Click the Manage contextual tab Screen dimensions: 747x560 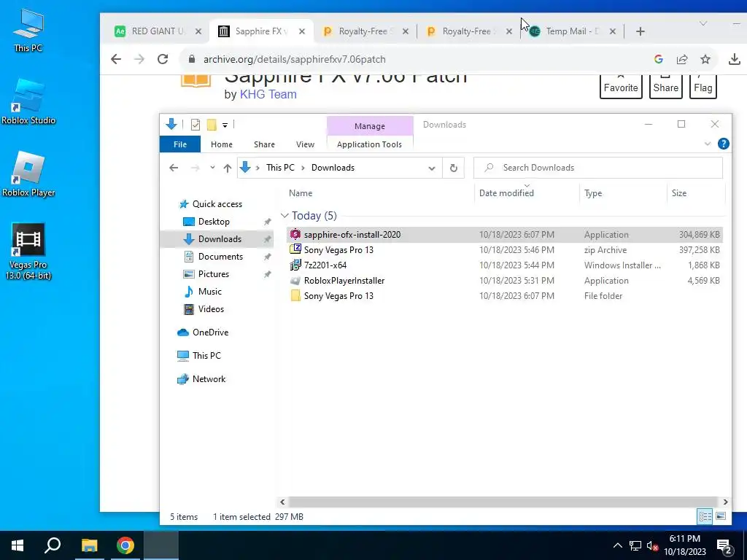[x=370, y=126]
